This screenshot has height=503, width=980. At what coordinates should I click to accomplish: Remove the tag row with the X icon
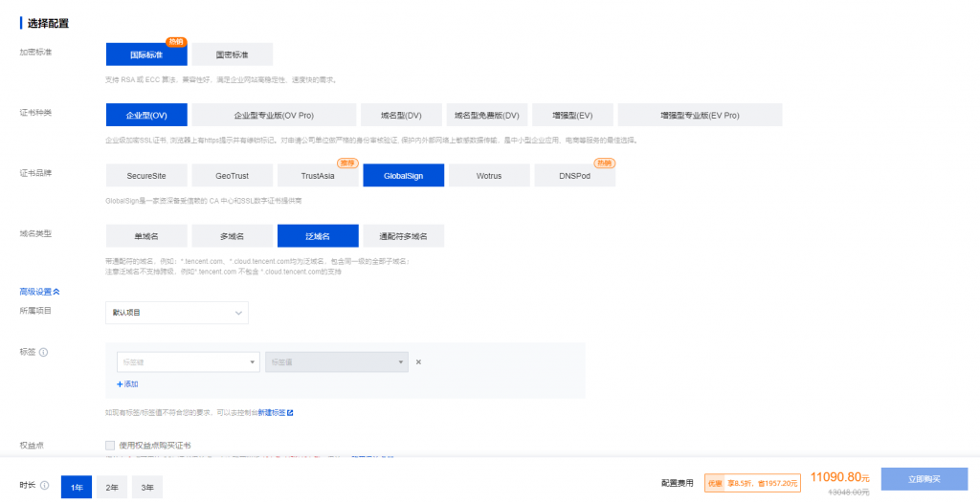418,361
